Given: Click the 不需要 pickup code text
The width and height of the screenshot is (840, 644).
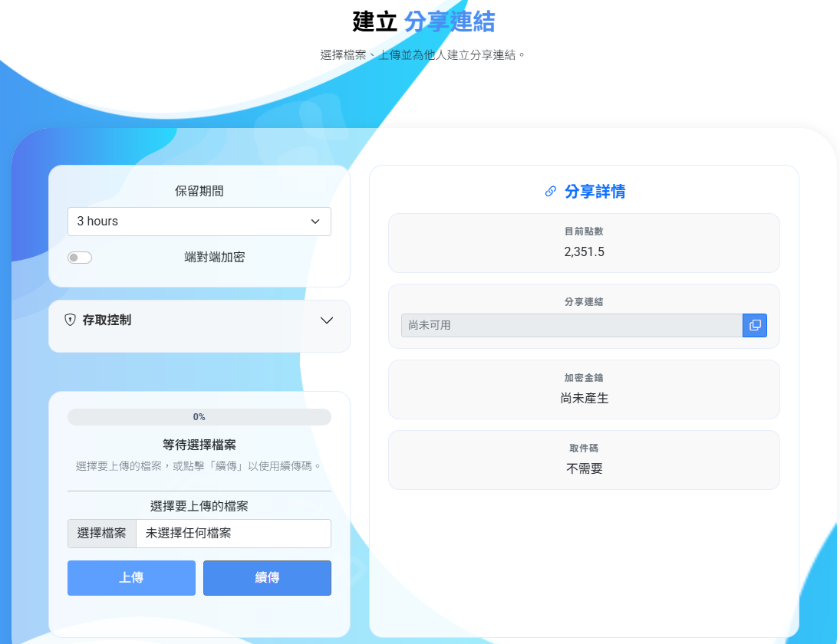Looking at the screenshot, I should point(584,469).
